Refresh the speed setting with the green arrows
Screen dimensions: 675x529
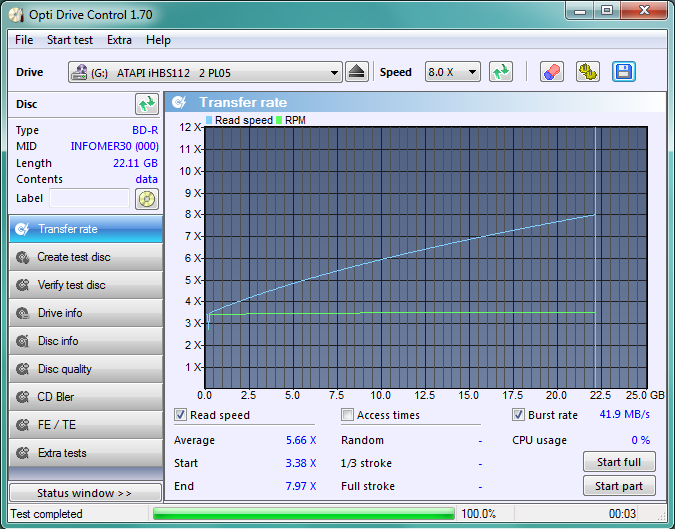tap(501, 72)
